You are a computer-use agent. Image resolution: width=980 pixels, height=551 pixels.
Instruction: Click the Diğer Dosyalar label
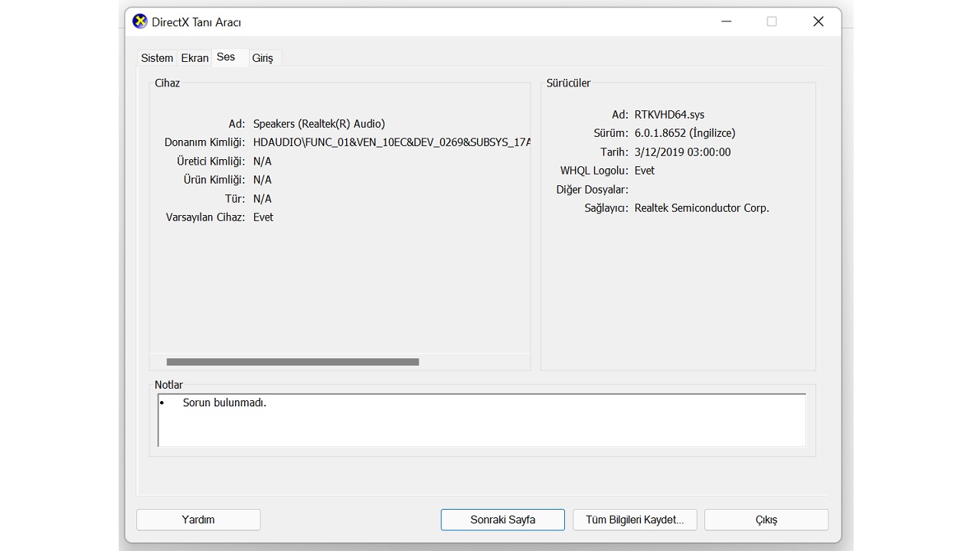pyautogui.click(x=592, y=190)
